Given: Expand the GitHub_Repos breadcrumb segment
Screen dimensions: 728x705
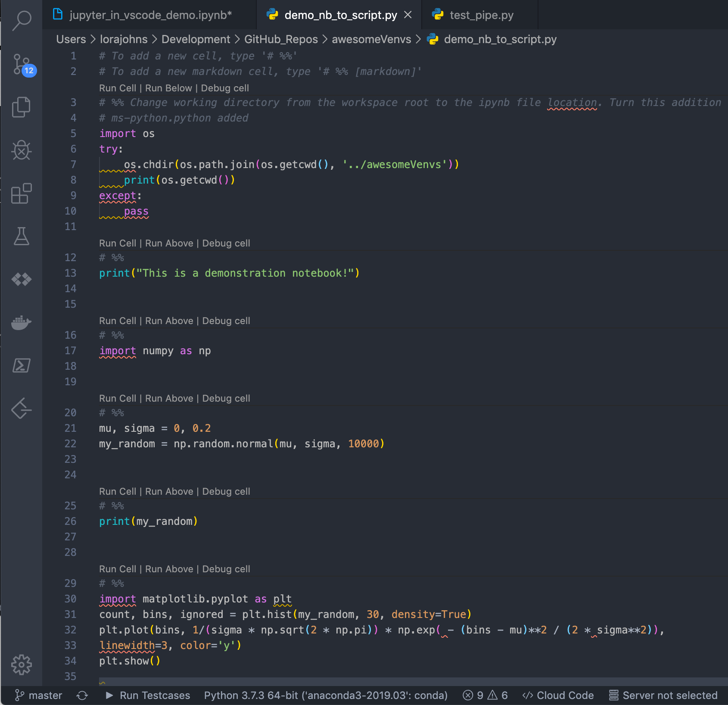Looking at the screenshot, I should coord(281,39).
